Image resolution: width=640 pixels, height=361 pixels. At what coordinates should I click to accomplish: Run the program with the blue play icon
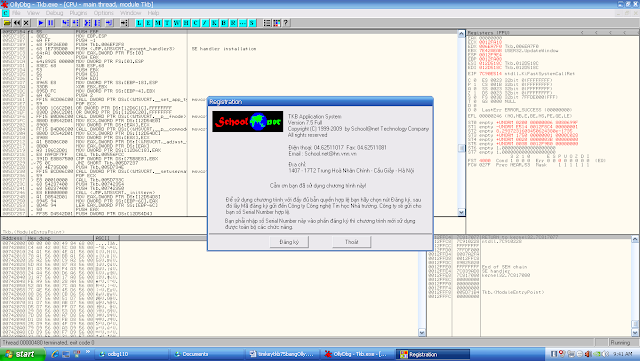[41, 23]
